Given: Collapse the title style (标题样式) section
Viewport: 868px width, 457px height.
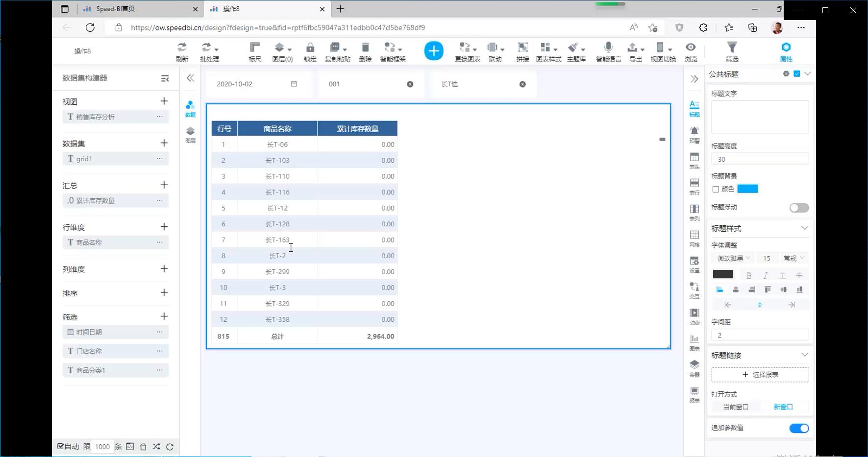Looking at the screenshot, I should coord(804,228).
